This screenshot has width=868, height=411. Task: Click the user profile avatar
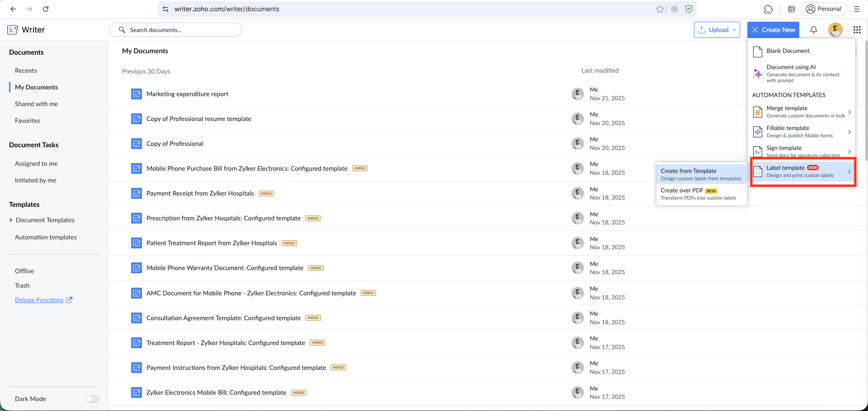click(835, 30)
